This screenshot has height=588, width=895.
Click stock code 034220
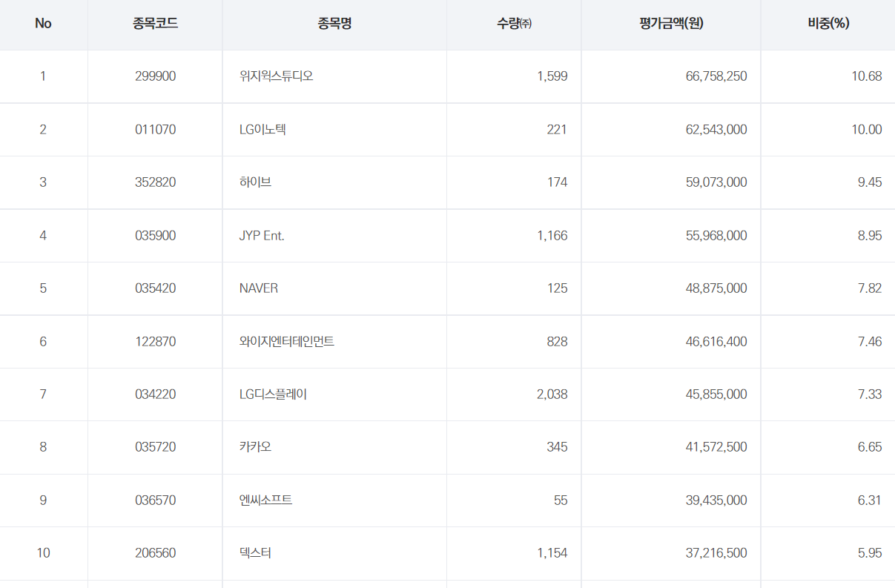pyautogui.click(x=155, y=394)
